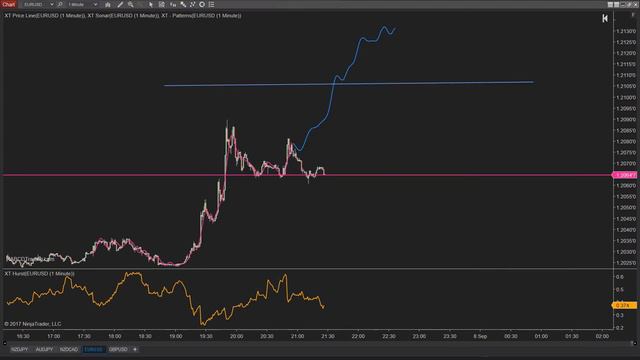
Task: Open the Chart Trader icon
Action: [x=162, y=4]
